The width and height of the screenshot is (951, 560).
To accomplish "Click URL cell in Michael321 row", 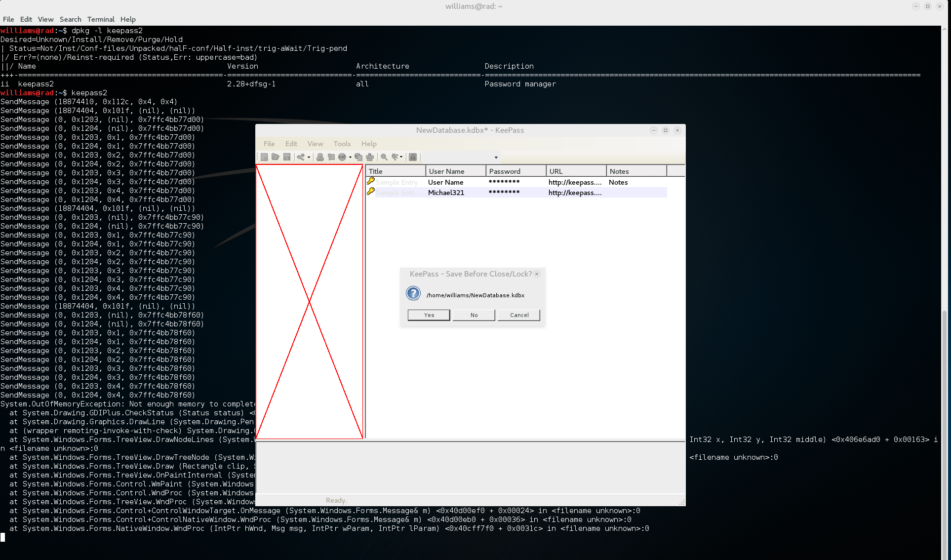I will pos(575,193).
